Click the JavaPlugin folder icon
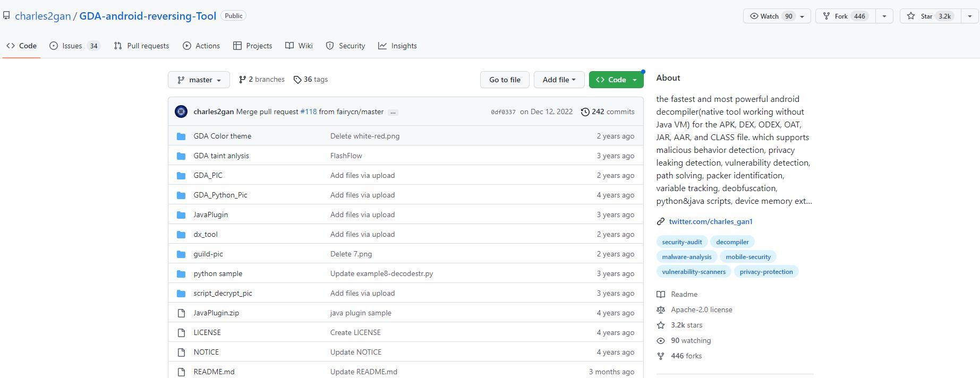Image resolution: width=980 pixels, height=378 pixels. click(181, 215)
